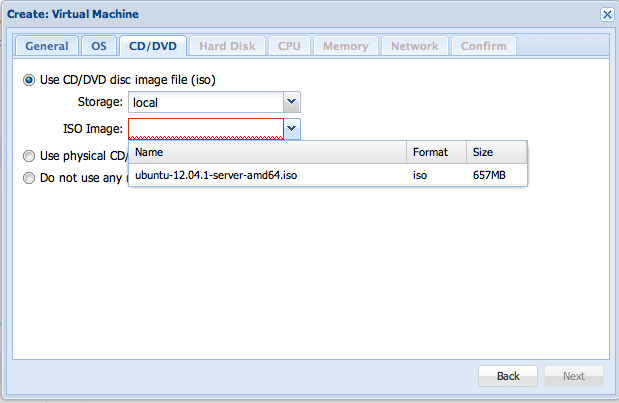Viewport: 619px width, 403px height.
Task: Collapse the ISO Image dropdown arrow
Action: pos(291,128)
